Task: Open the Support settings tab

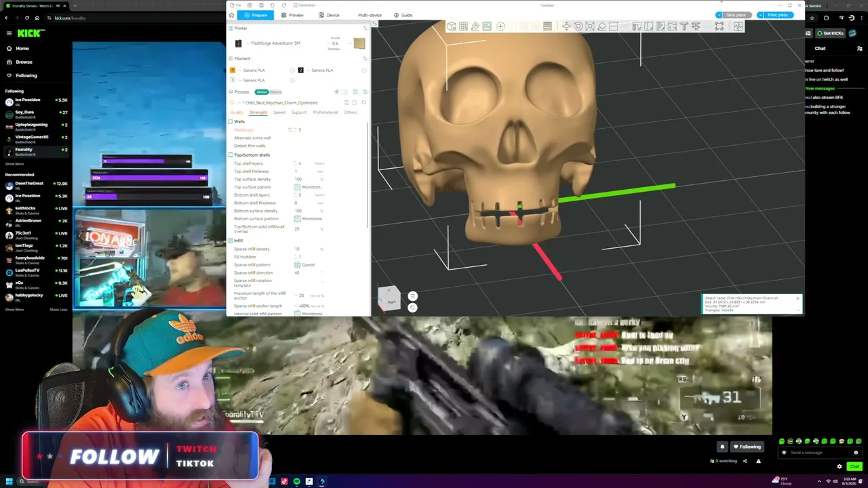Action: [299, 113]
